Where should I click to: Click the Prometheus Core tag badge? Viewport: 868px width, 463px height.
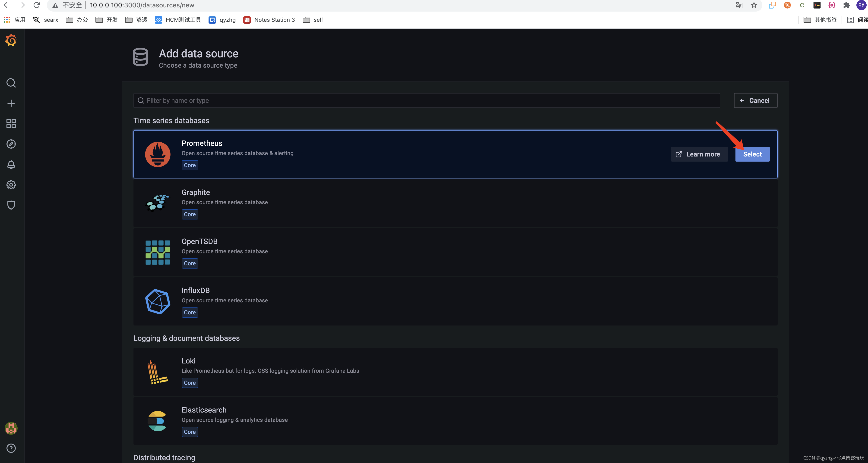click(190, 165)
